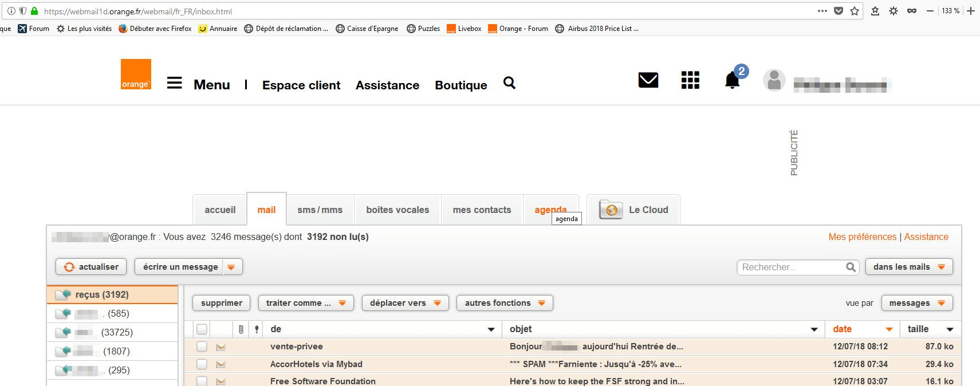Open the 'boîtes vocales' tab
The image size is (980, 386).
click(397, 210)
